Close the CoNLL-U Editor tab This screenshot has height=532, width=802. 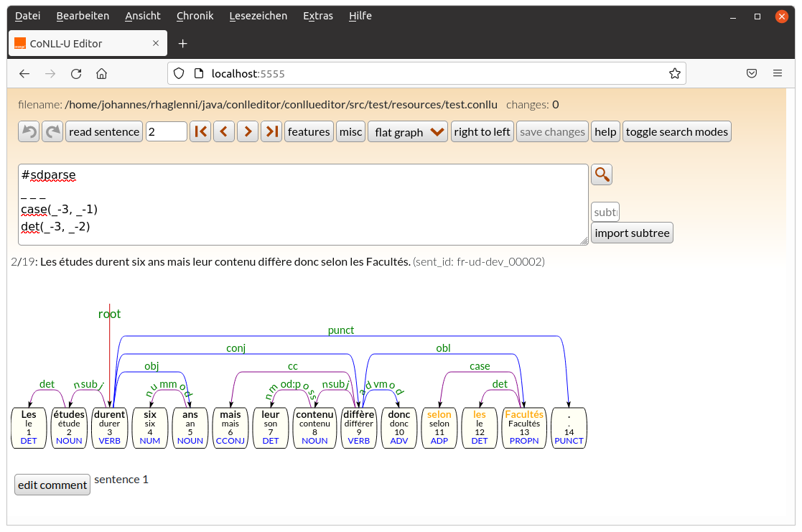[x=156, y=44]
